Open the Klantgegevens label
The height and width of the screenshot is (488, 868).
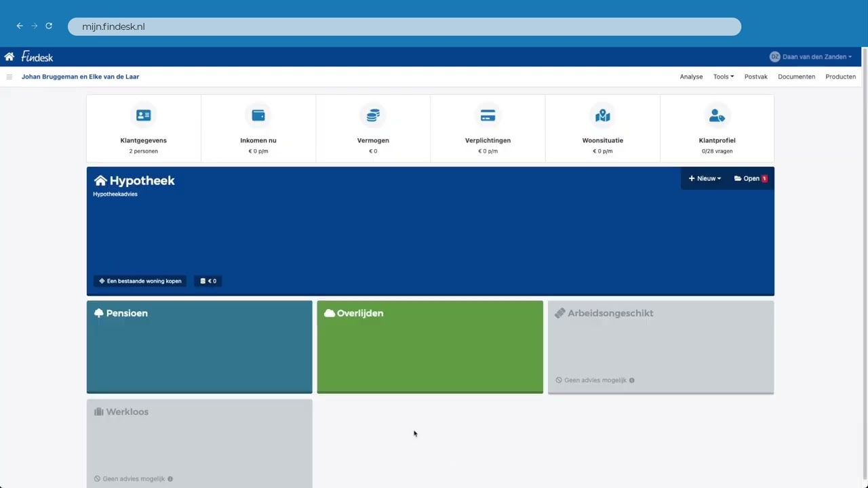coord(143,140)
